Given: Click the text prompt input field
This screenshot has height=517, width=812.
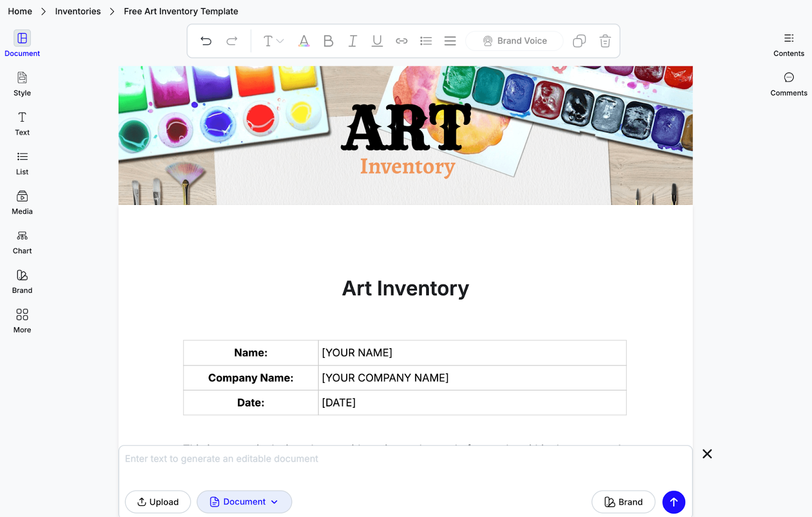Looking at the screenshot, I should point(355,459).
